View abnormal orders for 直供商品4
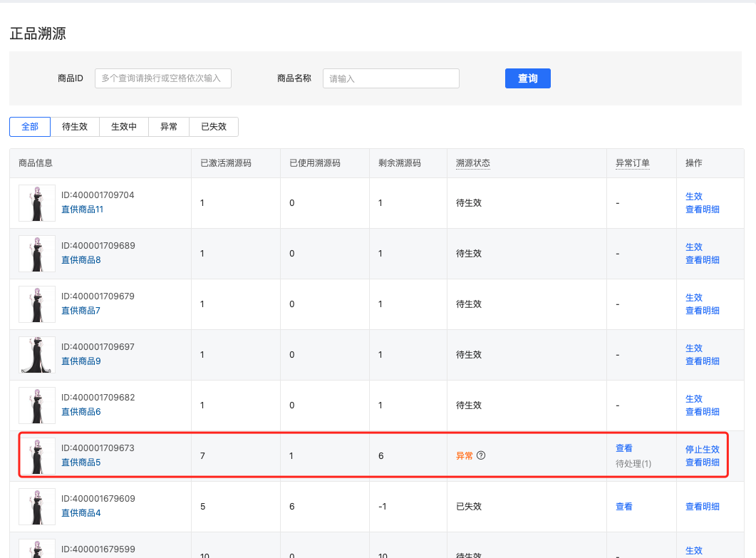Screen dimensions: 756x558 click(x=624, y=507)
